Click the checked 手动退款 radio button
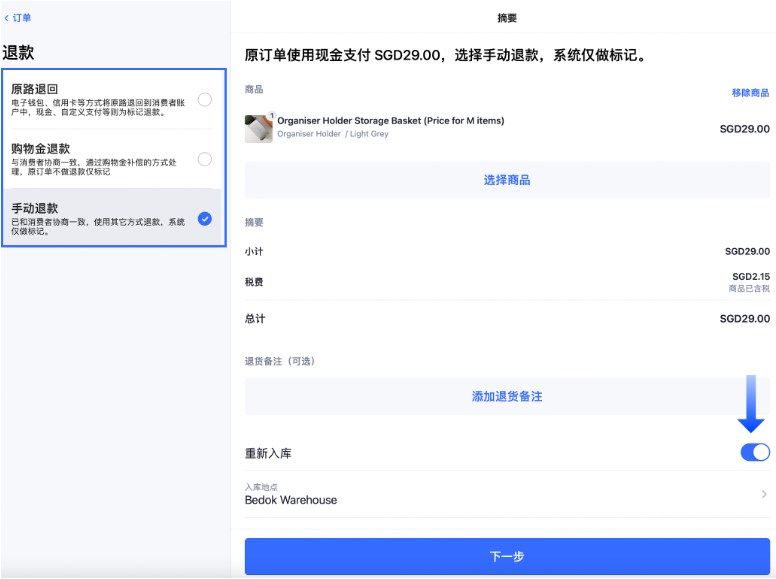 (204, 219)
